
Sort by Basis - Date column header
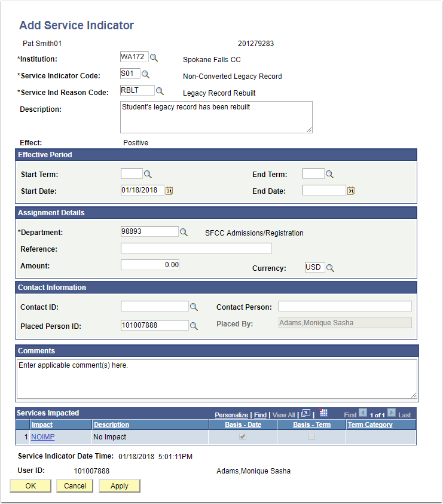[243, 424]
